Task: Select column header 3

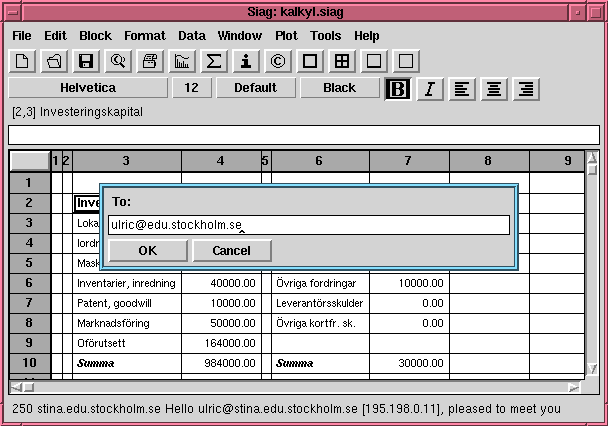Action: (x=126, y=161)
